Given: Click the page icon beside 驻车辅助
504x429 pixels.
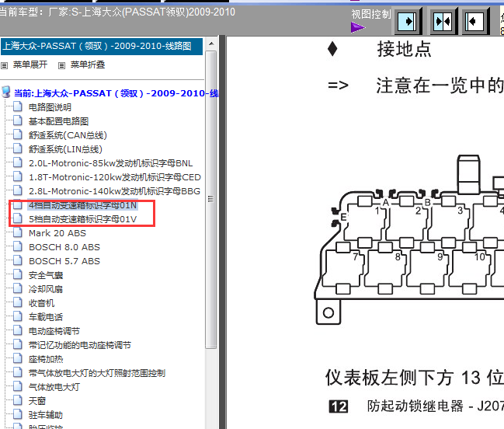Looking at the screenshot, I should (x=18, y=414).
